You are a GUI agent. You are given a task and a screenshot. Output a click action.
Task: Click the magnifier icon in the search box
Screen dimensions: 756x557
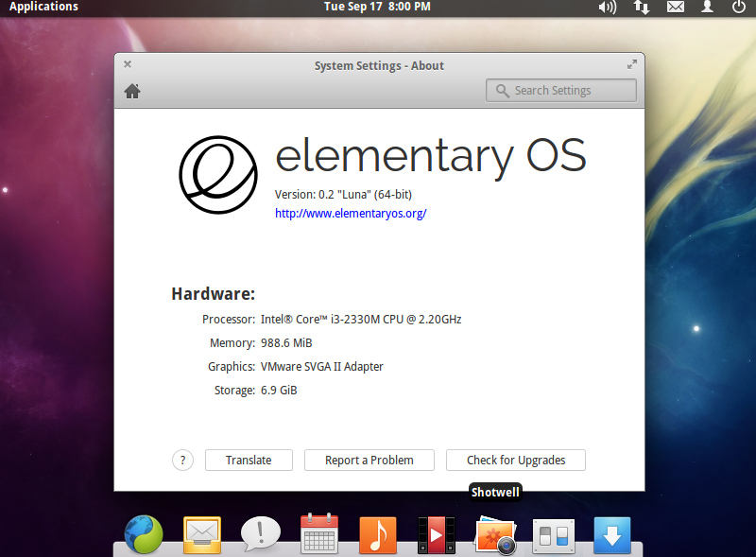(503, 91)
